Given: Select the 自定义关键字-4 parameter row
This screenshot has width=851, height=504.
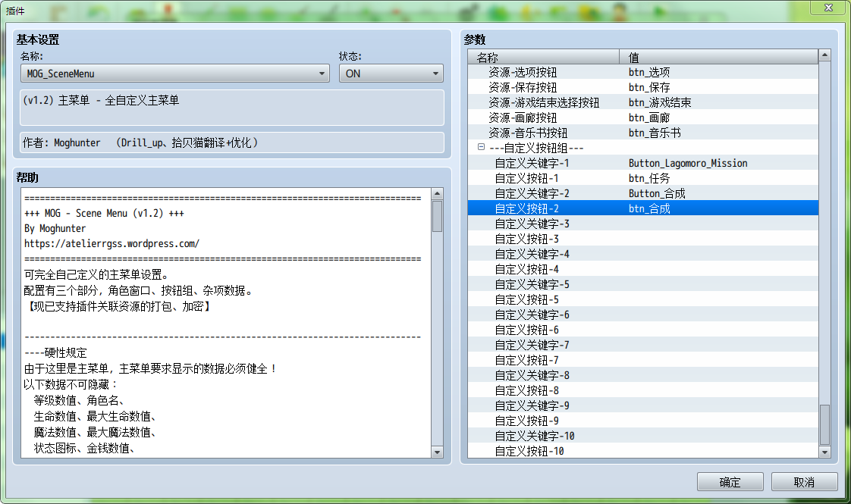Looking at the screenshot, I should click(643, 255).
